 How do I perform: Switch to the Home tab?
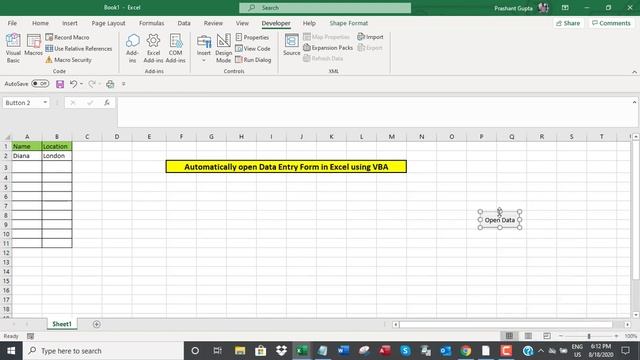tap(40, 23)
